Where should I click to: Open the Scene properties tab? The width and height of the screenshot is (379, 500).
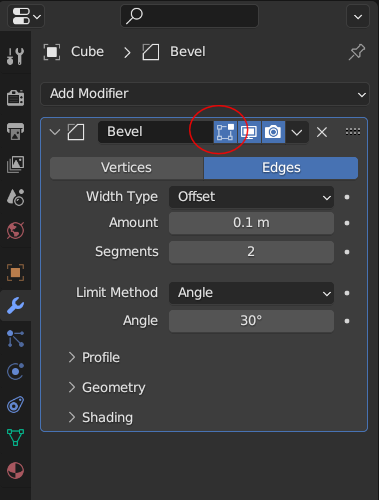tap(15, 197)
